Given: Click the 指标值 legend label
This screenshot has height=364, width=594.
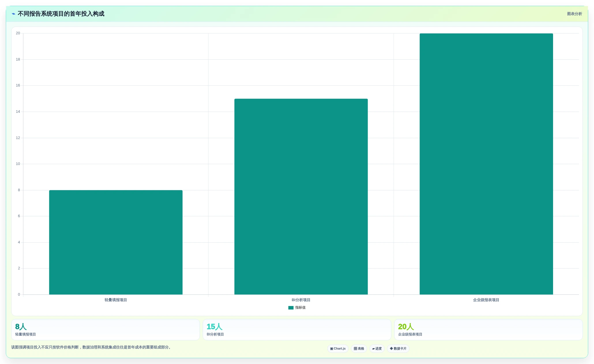Looking at the screenshot, I should click(300, 308).
